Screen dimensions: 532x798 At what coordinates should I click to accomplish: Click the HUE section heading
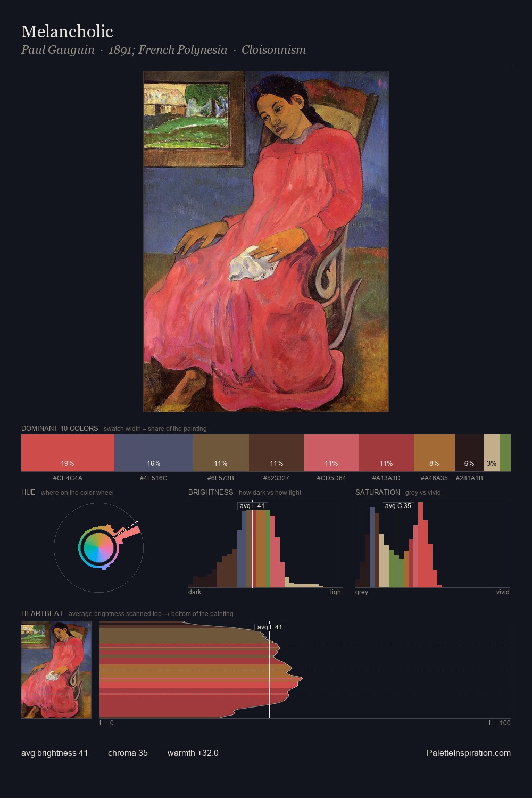[x=28, y=492]
